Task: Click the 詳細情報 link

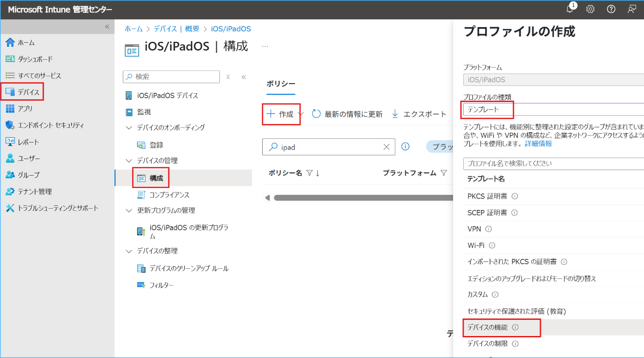Action: [x=538, y=143]
